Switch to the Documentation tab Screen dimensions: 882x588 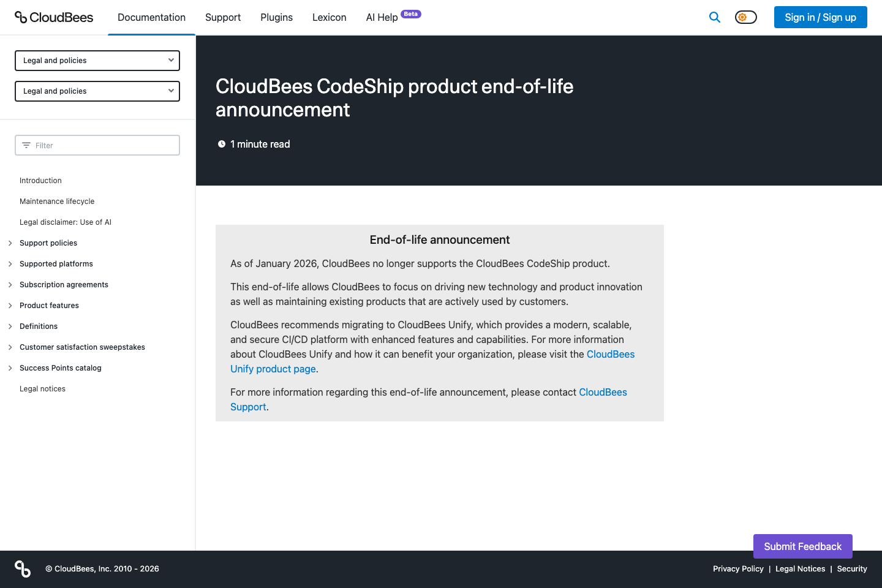(151, 17)
